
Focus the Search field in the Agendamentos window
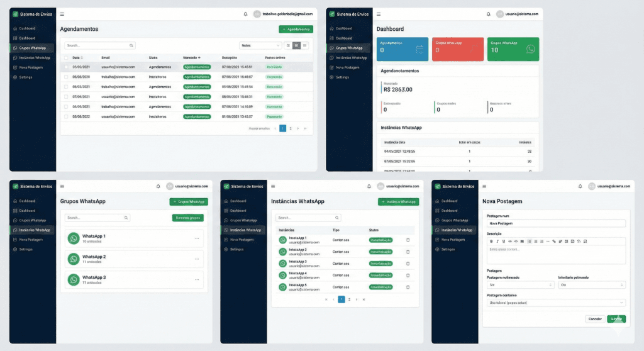[100, 46]
